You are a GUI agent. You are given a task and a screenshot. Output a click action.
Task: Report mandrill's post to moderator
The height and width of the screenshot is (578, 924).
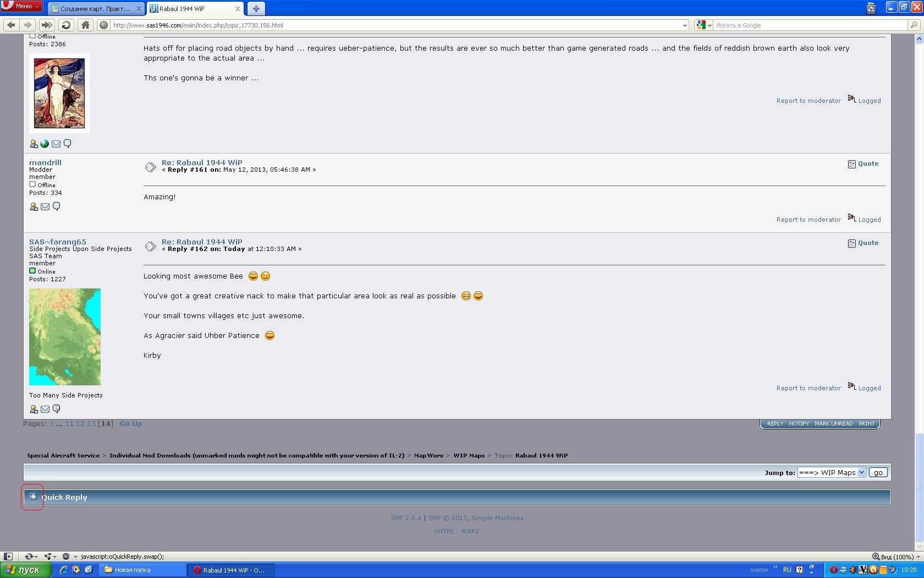(809, 220)
